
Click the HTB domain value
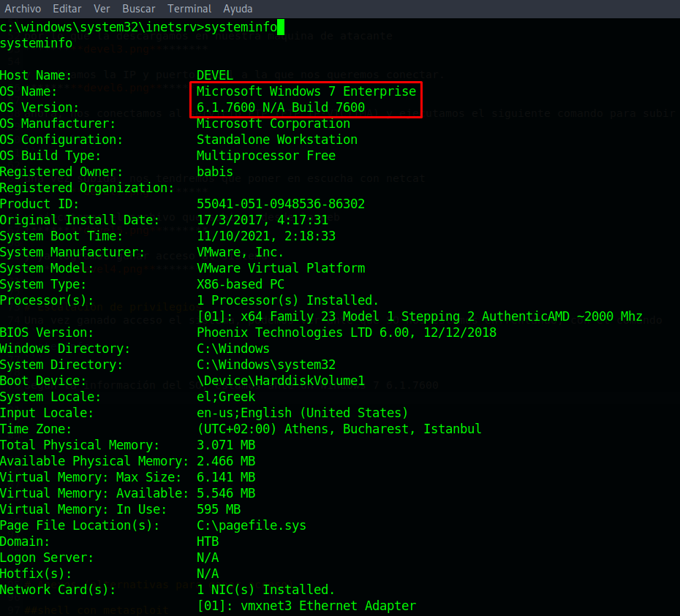(208, 542)
